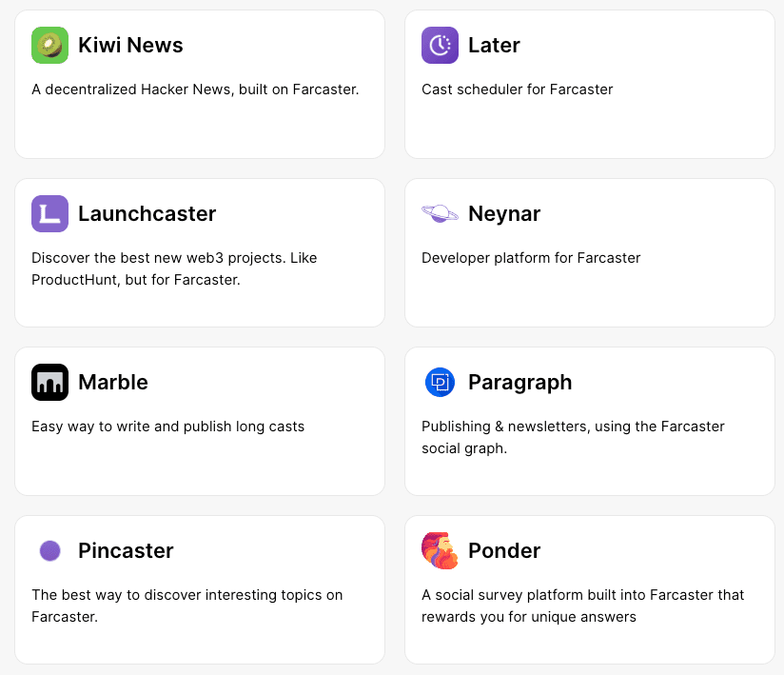Click the decentralized Hacker News description

(195, 89)
